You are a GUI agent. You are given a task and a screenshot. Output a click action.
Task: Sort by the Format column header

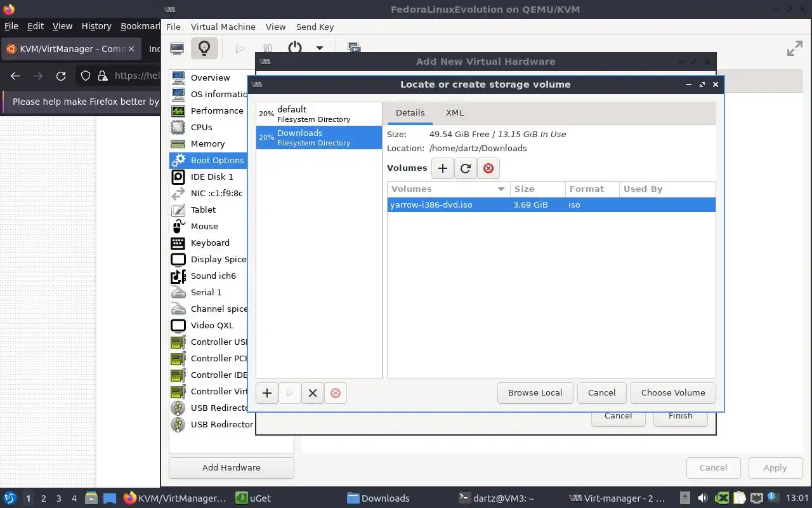click(x=592, y=189)
